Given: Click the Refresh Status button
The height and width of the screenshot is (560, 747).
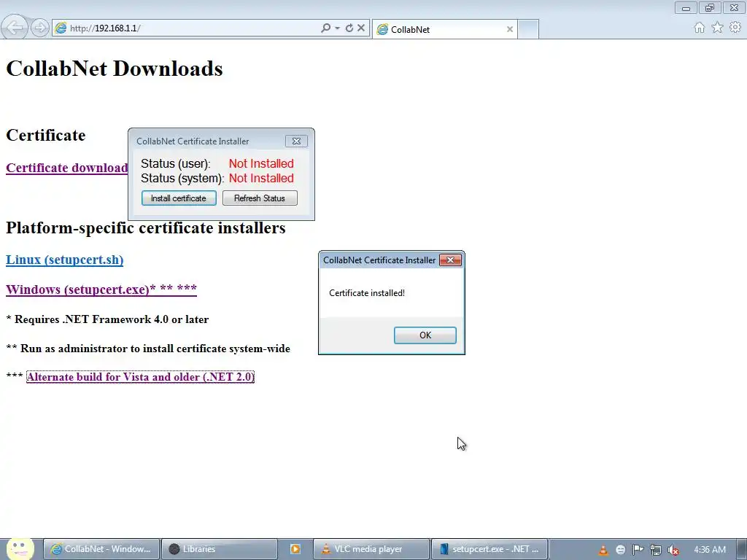Looking at the screenshot, I should pyautogui.click(x=260, y=198).
